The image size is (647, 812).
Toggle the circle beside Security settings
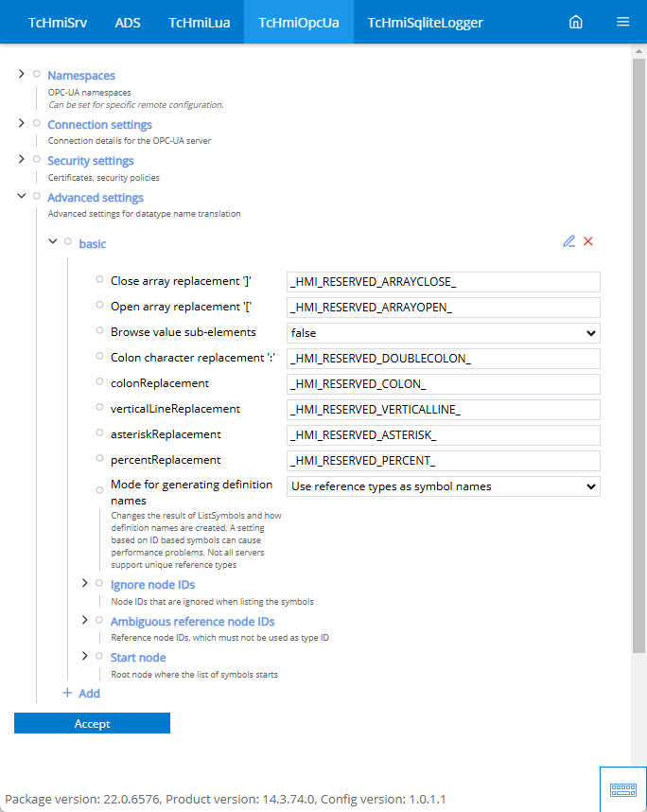37,159
